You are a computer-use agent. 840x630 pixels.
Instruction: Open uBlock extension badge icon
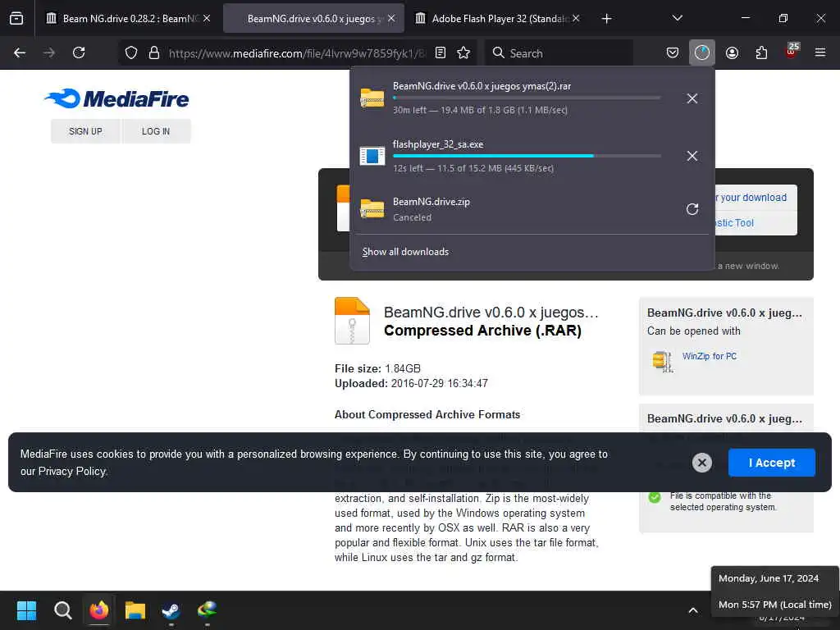click(792, 51)
